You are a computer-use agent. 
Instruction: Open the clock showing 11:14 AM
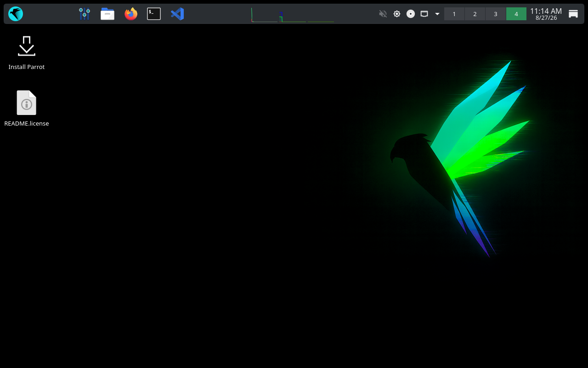[546, 14]
